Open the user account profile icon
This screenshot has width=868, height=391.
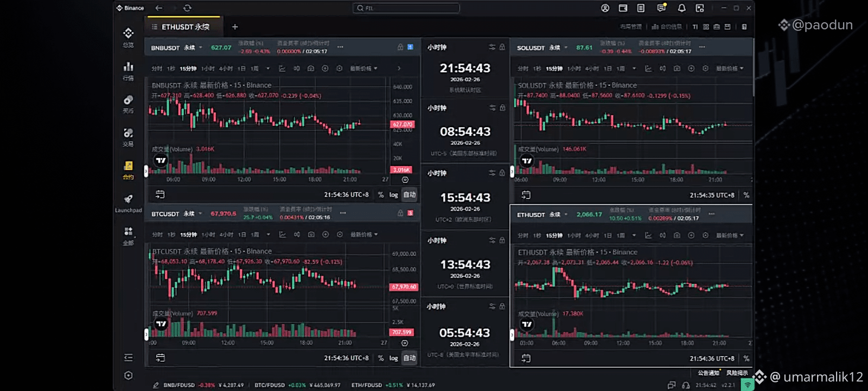[605, 8]
